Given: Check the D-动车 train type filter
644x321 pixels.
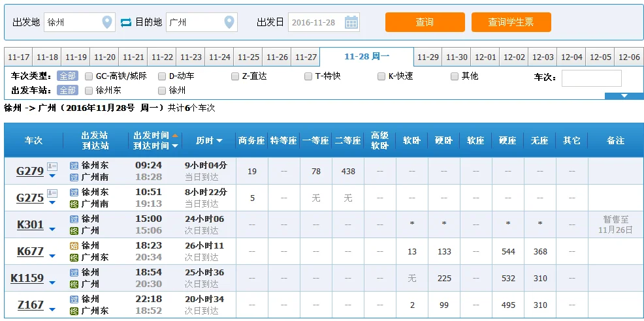Looking at the screenshot, I should tap(162, 76).
